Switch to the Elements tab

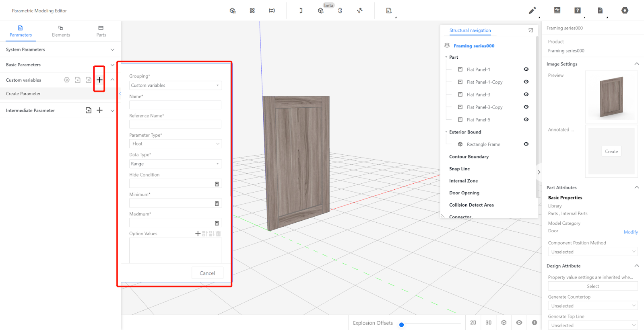click(61, 31)
